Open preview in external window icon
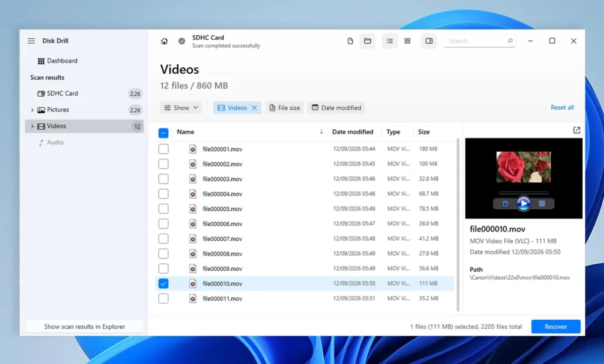604x364 pixels. click(577, 130)
